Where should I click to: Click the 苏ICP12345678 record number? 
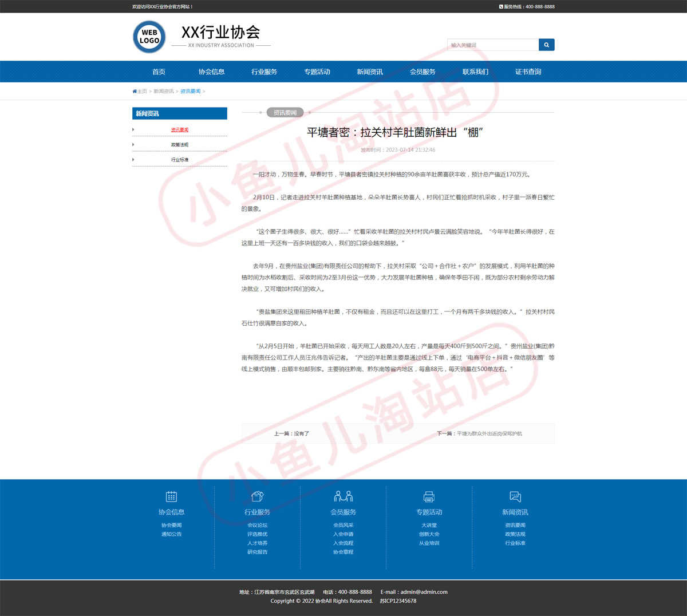(398, 601)
